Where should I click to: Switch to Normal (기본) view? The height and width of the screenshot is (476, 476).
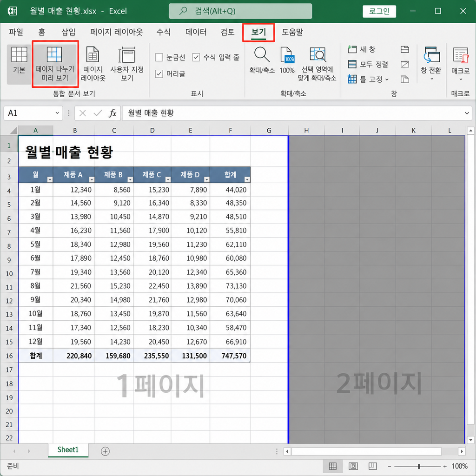[x=19, y=64]
